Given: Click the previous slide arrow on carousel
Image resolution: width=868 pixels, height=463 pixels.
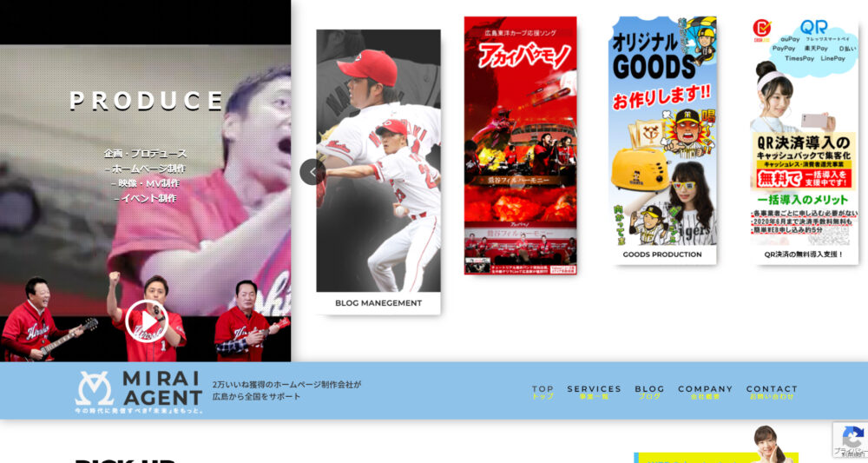Looking at the screenshot, I should click(x=312, y=172).
